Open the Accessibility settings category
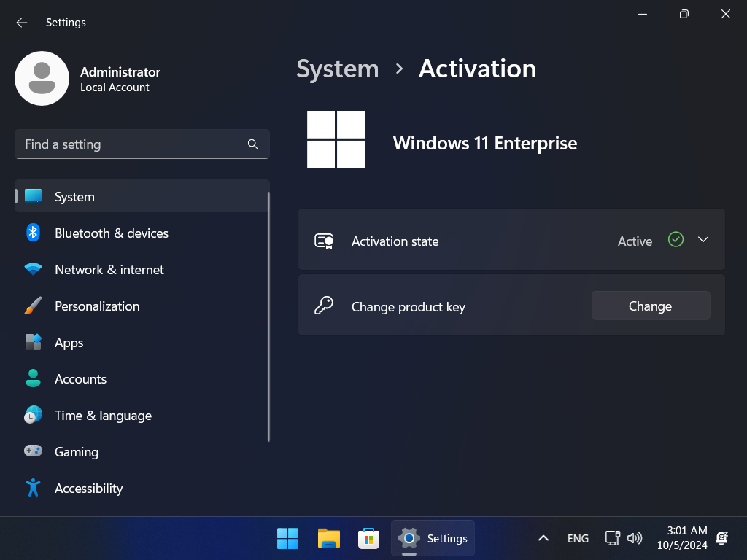Viewport: 747px width, 560px height. pyautogui.click(x=142, y=488)
